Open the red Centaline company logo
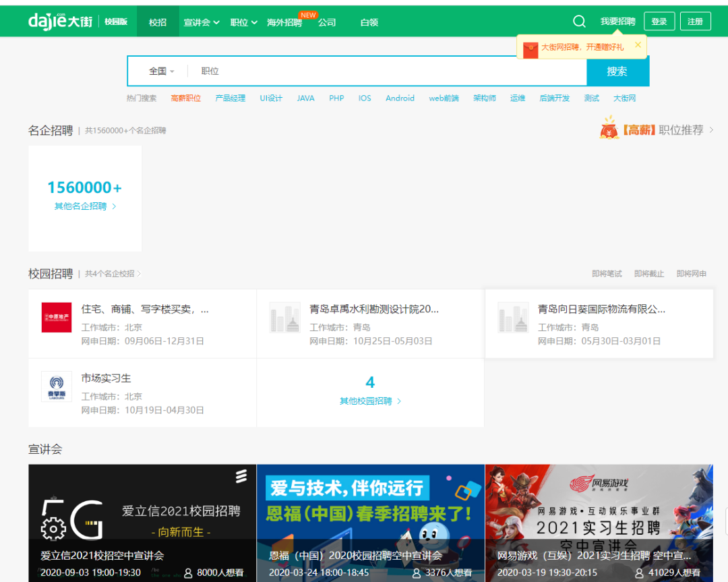Viewport: 728px width, 582px height. 57,317
